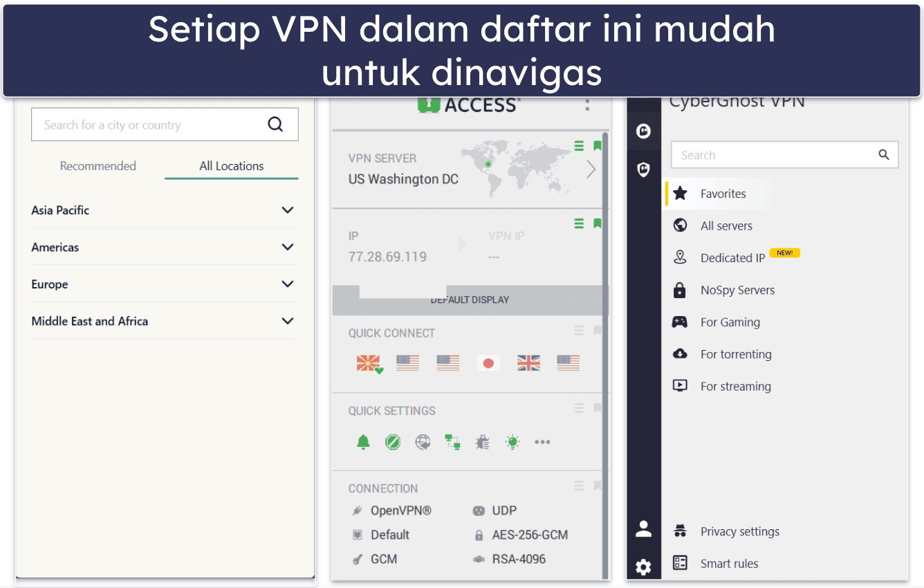Expand the Americas region chevron

[288, 247]
